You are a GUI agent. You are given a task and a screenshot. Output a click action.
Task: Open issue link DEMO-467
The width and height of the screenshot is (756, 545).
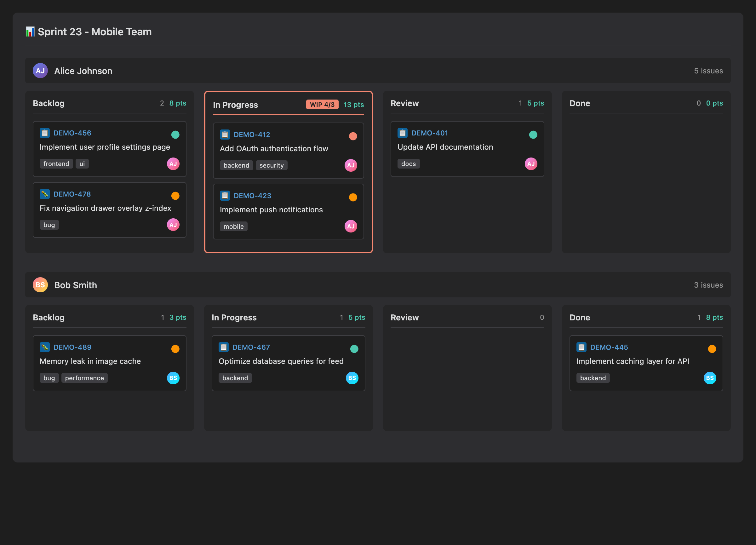(251, 347)
